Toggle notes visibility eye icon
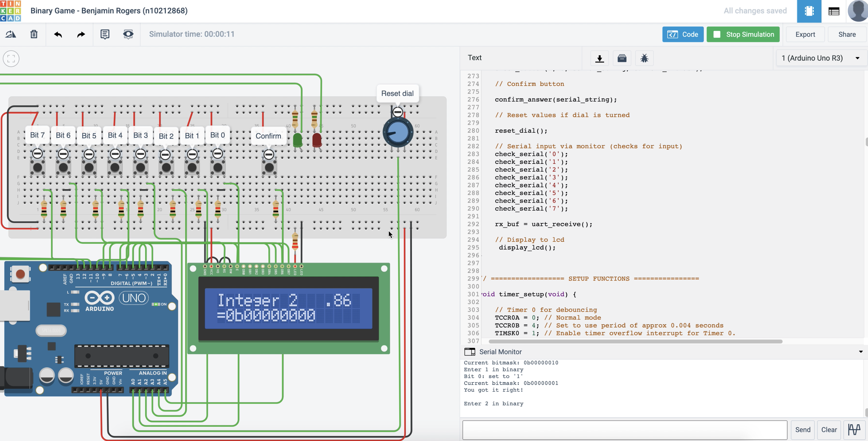868x441 pixels. 128,34
